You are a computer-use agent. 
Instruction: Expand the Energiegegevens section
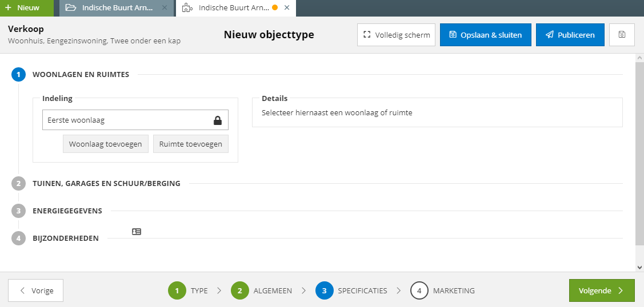tap(67, 211)
